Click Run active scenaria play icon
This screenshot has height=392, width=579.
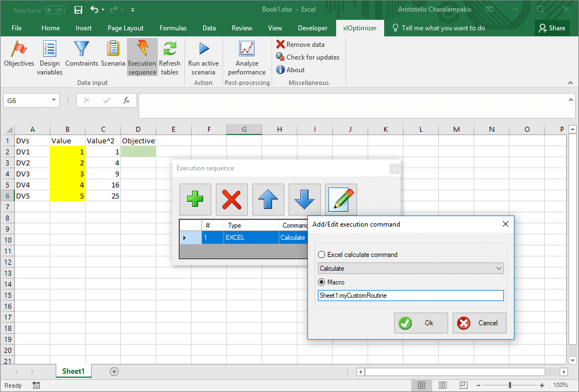(203, 50)
